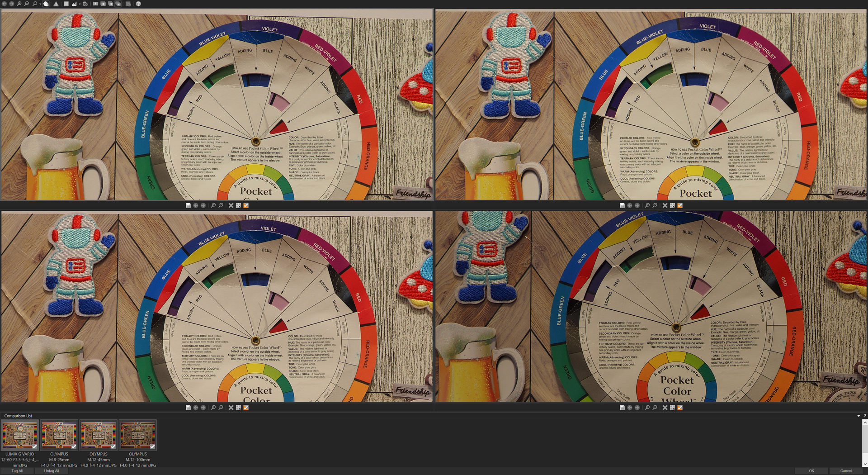Switch to the two-image comparison layout
This screenshot has height=475, width=868.
103,4
